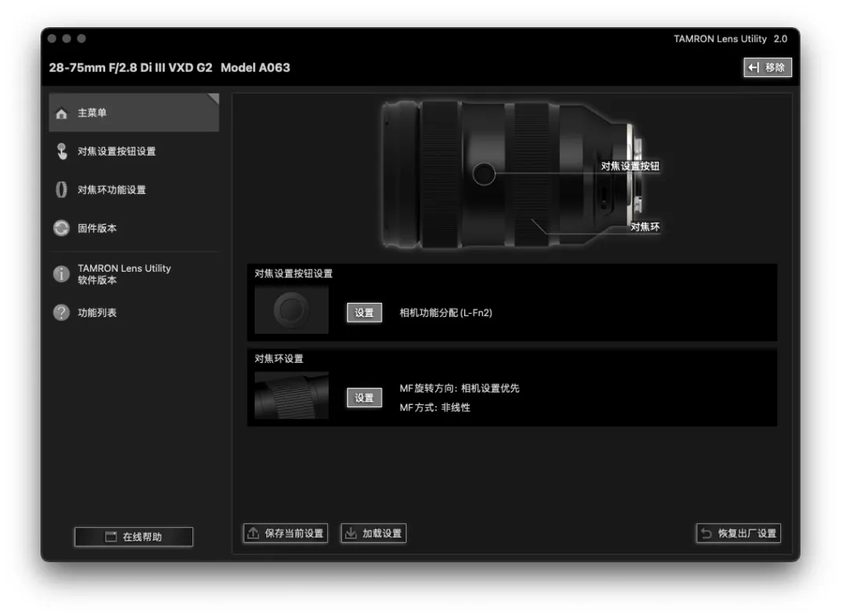Select 固件版本 in the sidebar
The height and width of the screenshot is (616, 841).
[97, 228]
